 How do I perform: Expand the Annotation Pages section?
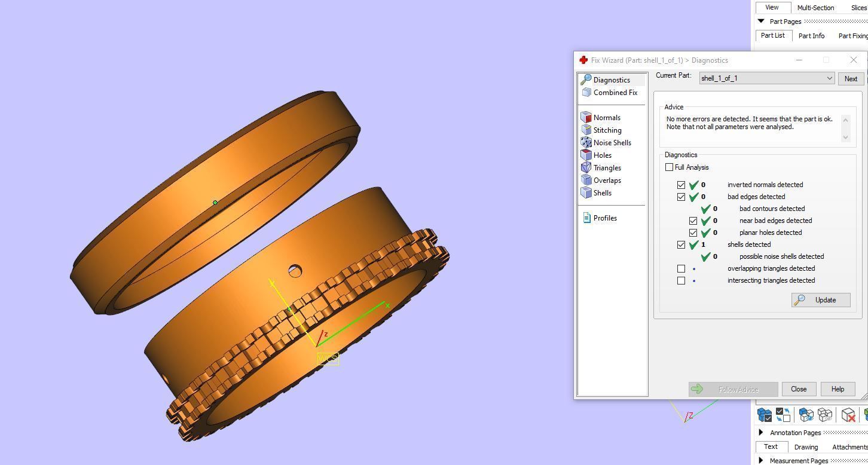click(761, 433)
